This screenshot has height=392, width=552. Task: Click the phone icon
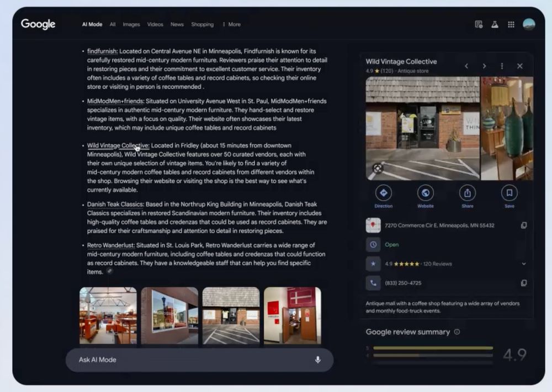tap(373, 283)
